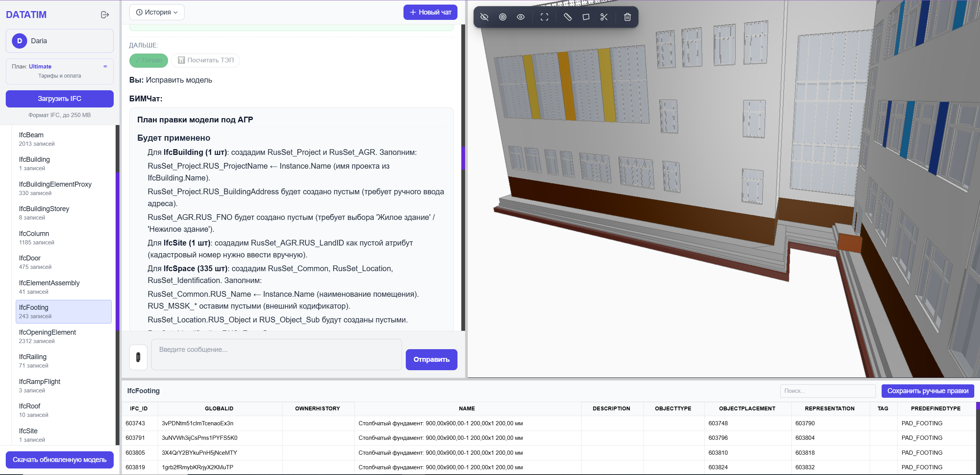Screen dimensions: 980x475
Task: Click the OWNERHISTORY column header
Action: [x=318, y=408]
